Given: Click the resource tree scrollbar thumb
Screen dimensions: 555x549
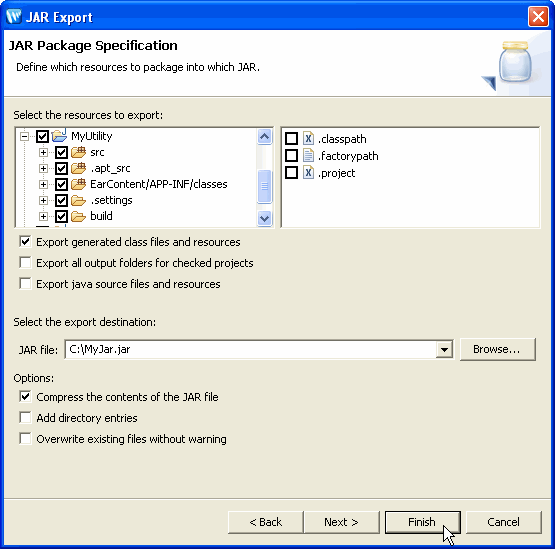Looking at the screenshot, I should point(264,187).
